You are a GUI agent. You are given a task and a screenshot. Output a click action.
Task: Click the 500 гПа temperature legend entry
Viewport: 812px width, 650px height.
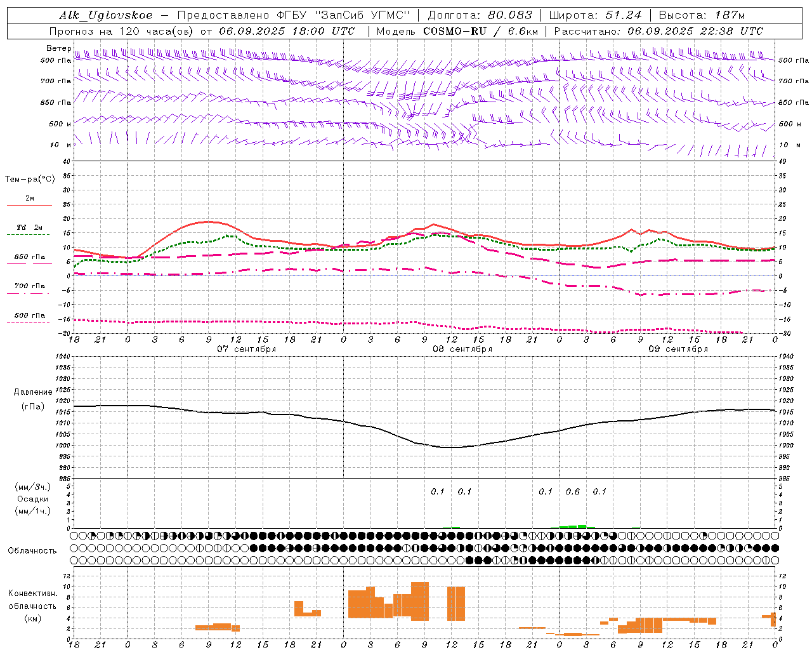coord(29,315)
